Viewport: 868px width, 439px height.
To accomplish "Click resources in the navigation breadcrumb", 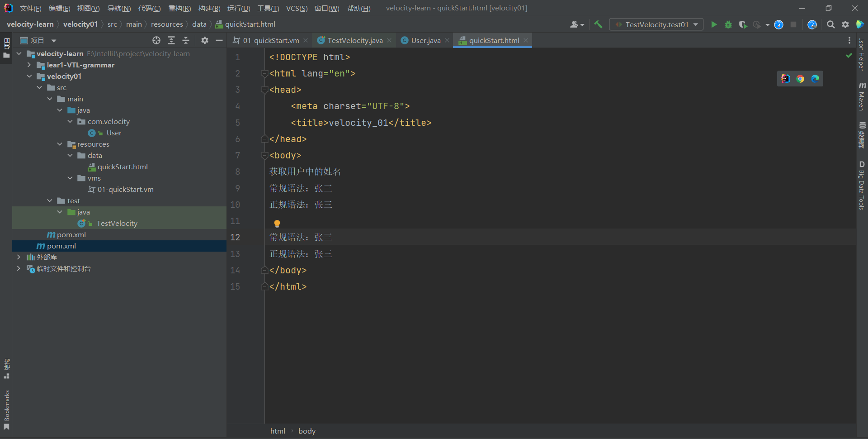I will (x=167, y=24).
